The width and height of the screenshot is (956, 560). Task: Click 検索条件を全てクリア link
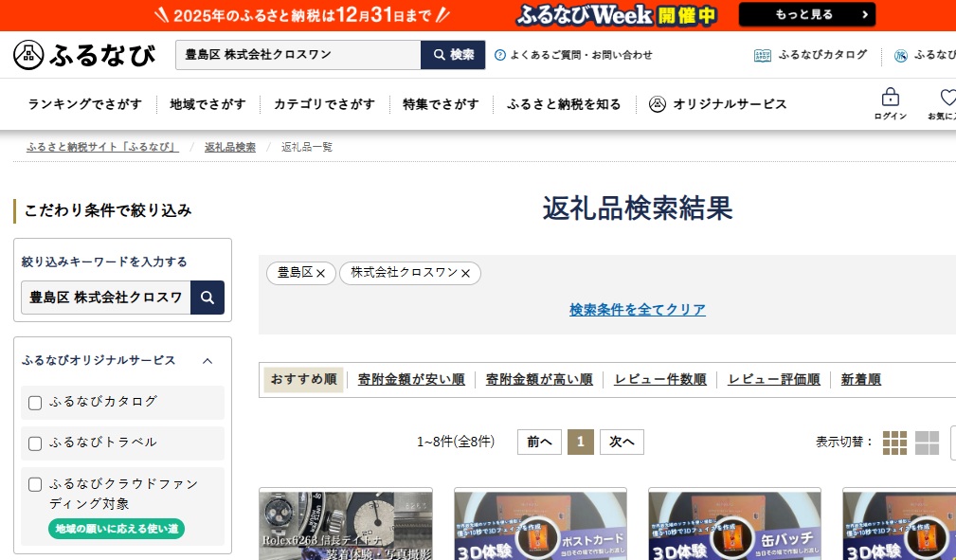pos(637,310)
